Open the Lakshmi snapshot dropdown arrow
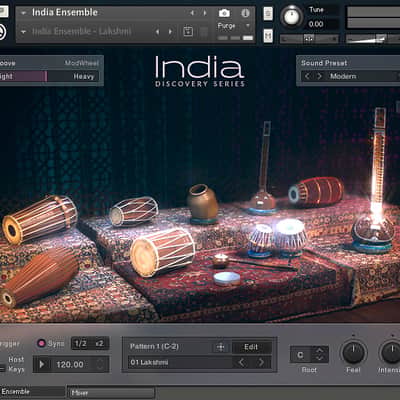This screenshot has height=400, width=400. click(23, 32)
